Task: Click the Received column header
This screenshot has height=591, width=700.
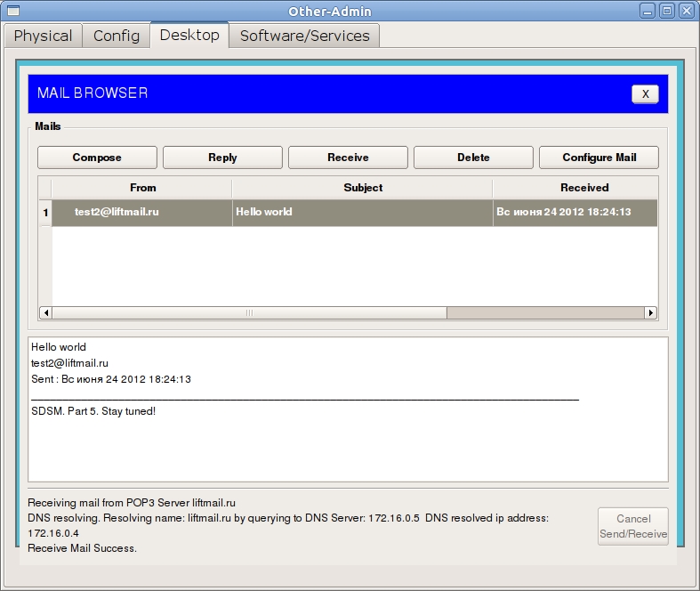Action: click(x=584, y=188)
